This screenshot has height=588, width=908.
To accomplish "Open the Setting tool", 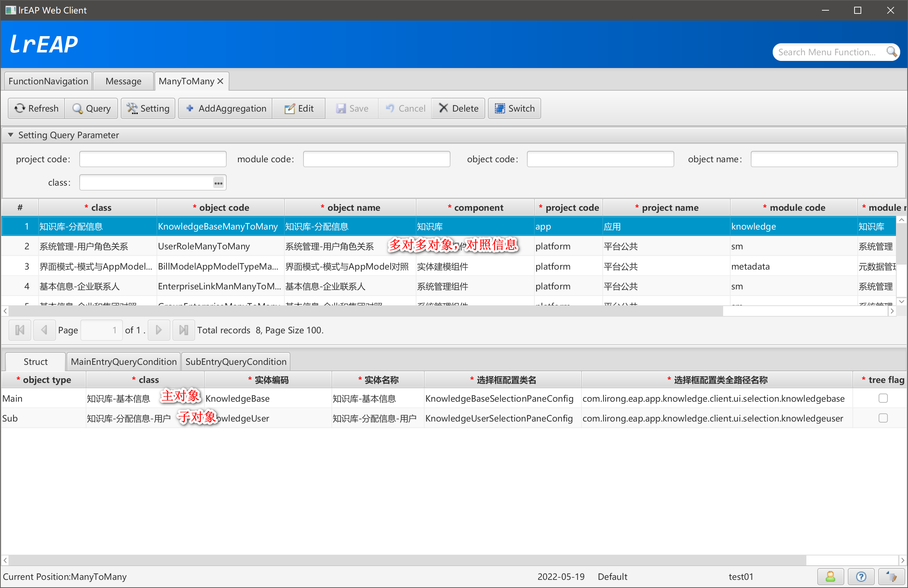I will pos(148,108).
